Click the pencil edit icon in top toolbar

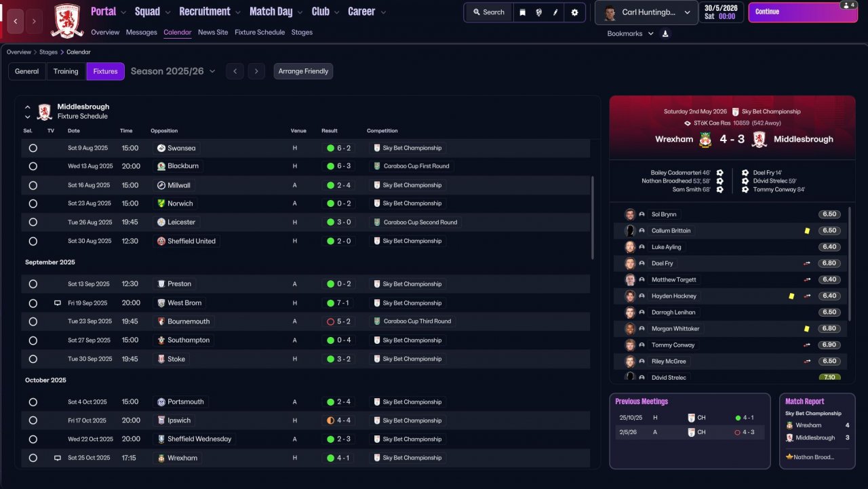[x=555, y=12]
